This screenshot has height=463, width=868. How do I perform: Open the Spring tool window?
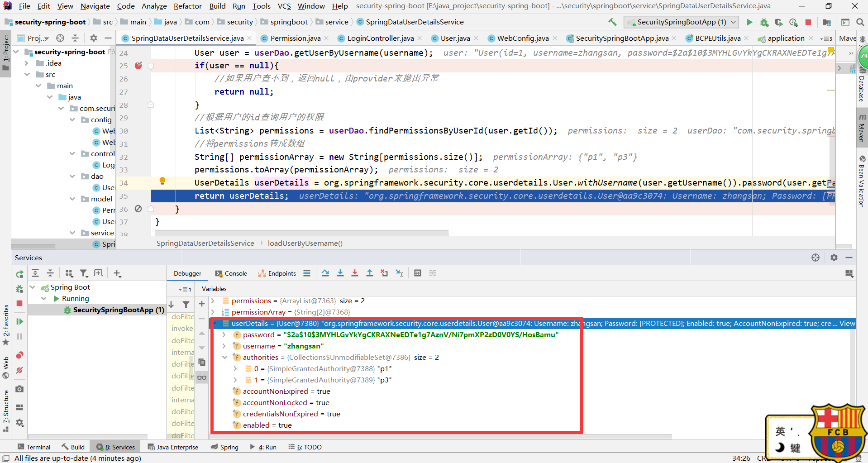225,447
